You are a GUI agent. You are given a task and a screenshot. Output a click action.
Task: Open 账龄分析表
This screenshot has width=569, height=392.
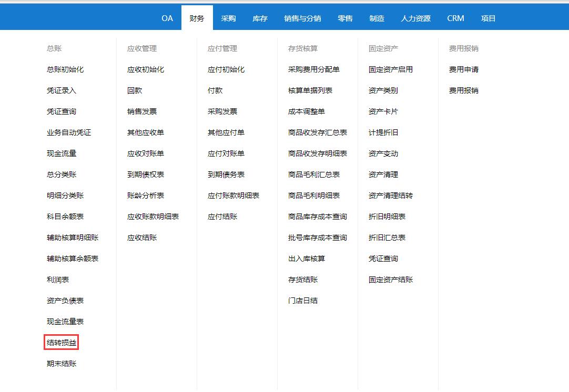[146, 195]
